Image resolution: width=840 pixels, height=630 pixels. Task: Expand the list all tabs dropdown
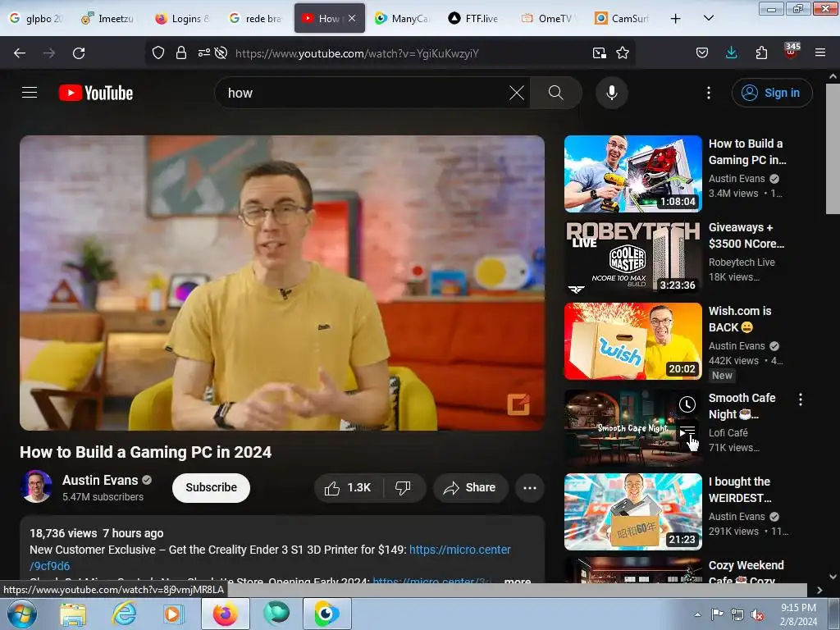click(x=708, y=18)
